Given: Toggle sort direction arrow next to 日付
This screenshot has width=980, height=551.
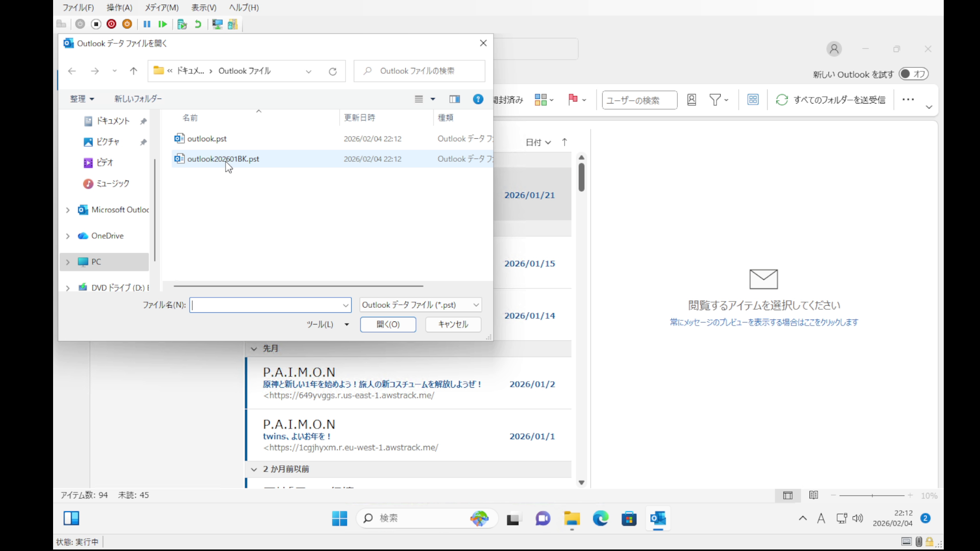Looking at the screenshot, I should point(565,142).
